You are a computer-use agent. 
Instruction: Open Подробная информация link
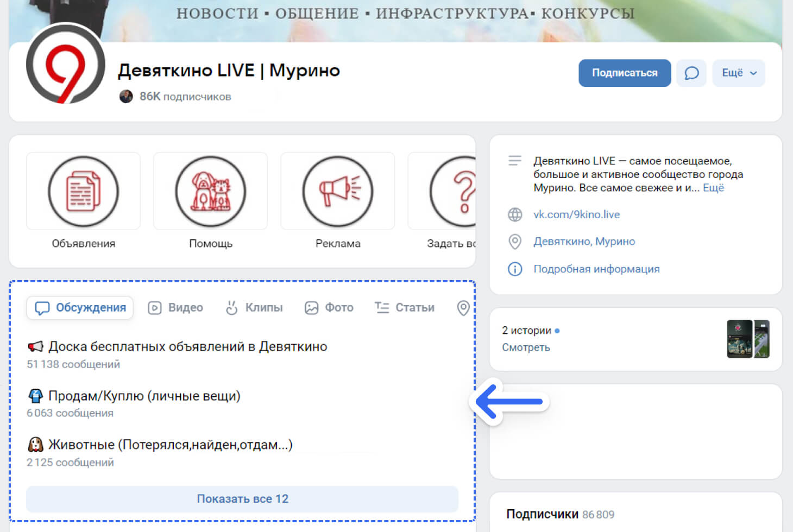[596, 269]
